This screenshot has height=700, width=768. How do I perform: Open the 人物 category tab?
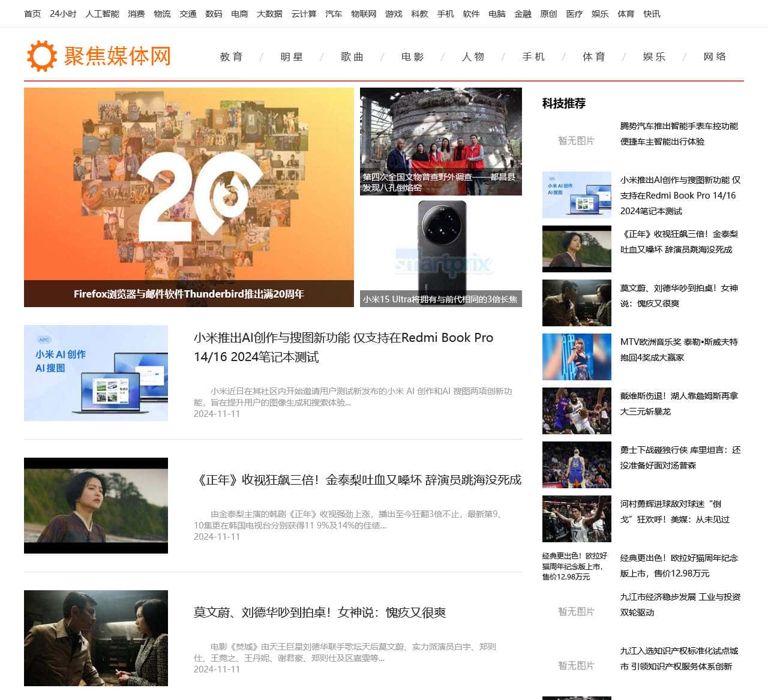pos(473,56)
